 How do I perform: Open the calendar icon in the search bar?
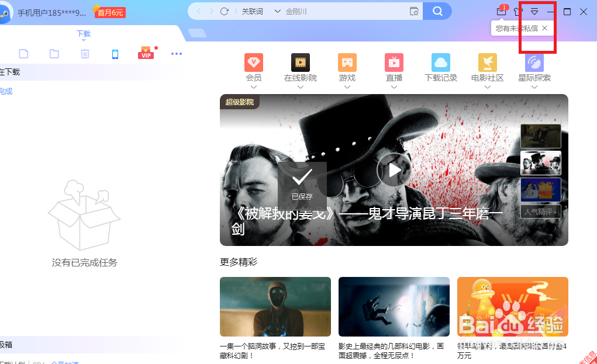[x=414, y=12]
